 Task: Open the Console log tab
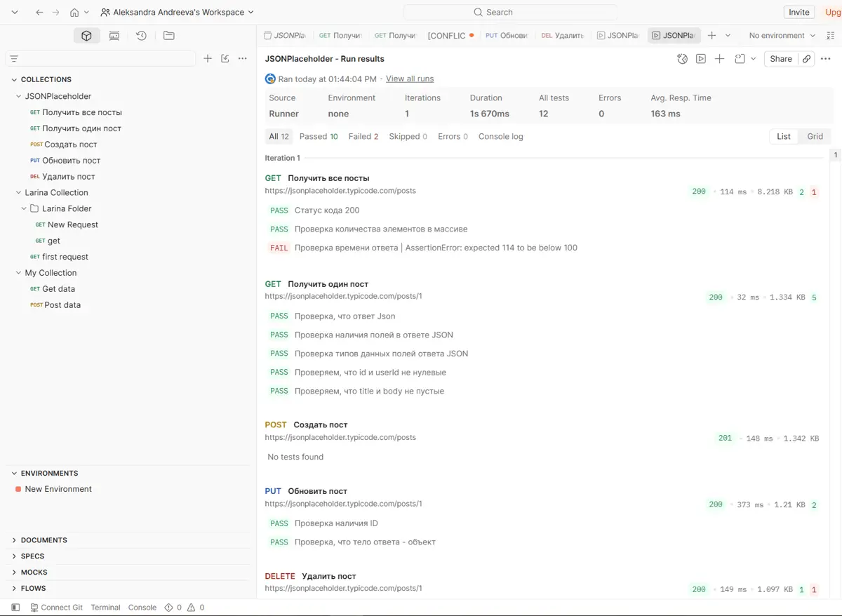point(501,137)
